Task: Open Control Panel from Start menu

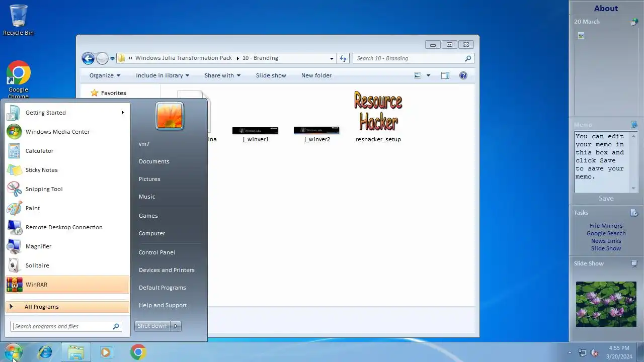Action: (x=157, y=252)
